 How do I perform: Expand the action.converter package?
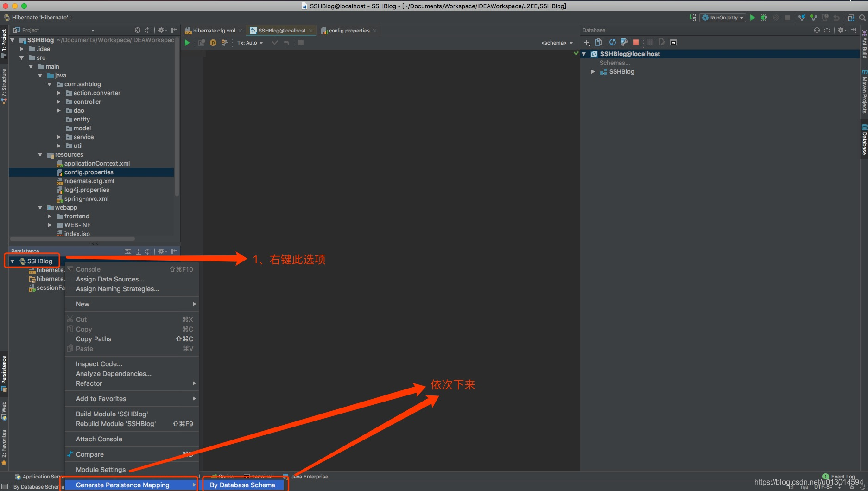click(59, 93)
